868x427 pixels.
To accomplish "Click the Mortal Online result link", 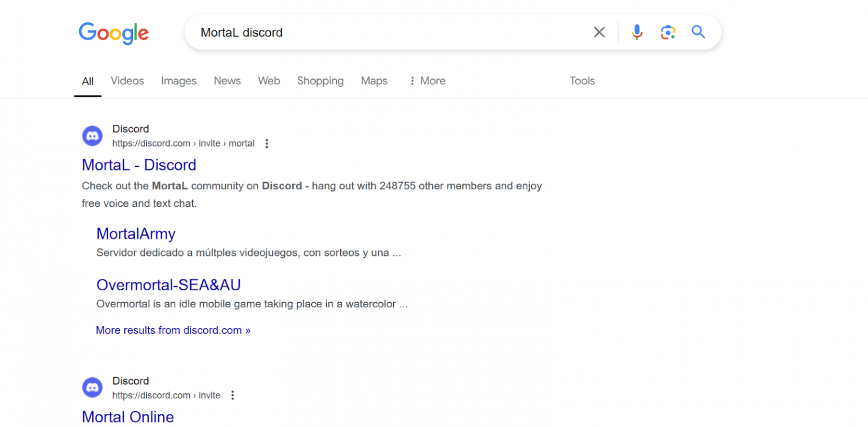I will (128, 417).
